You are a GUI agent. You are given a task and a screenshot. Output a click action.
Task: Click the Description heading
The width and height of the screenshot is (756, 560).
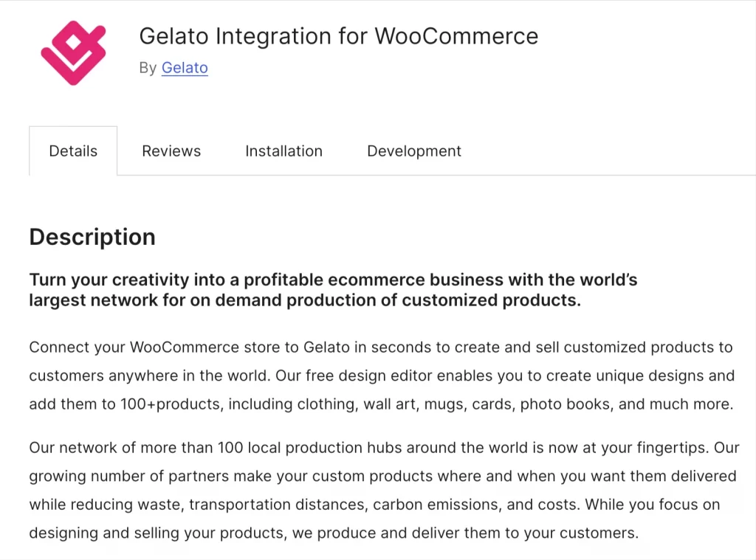tap(92, 237)
